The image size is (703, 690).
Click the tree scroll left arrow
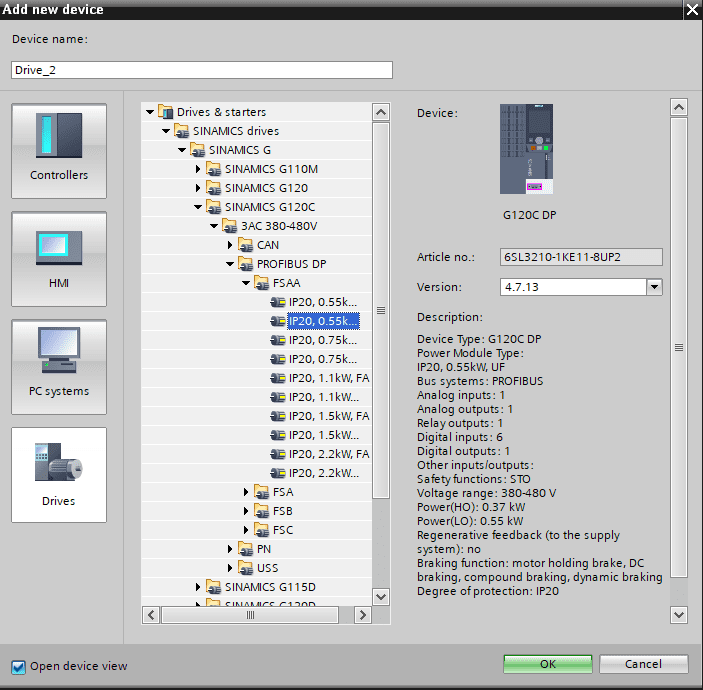coord(151,615)
